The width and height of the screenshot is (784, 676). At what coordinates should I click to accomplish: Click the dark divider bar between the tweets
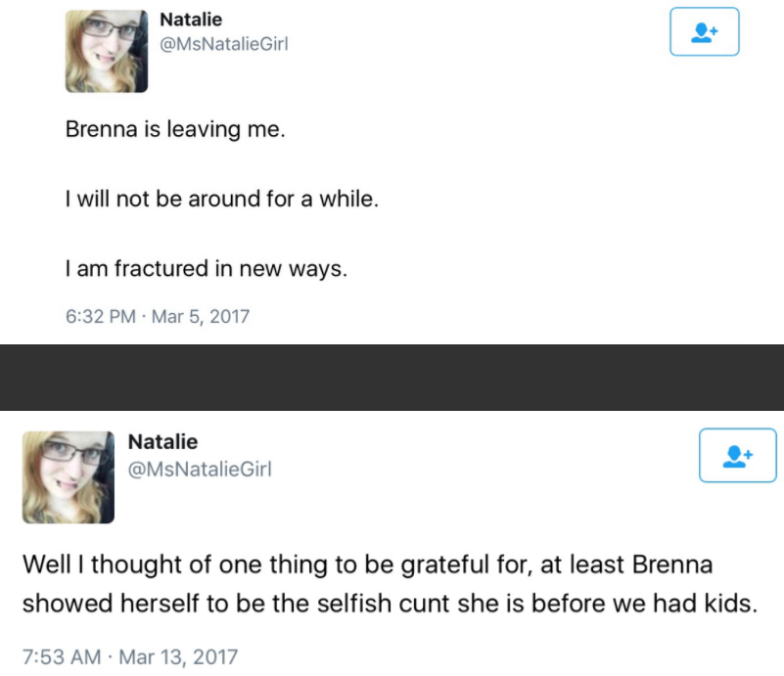(x=392, y=378)
